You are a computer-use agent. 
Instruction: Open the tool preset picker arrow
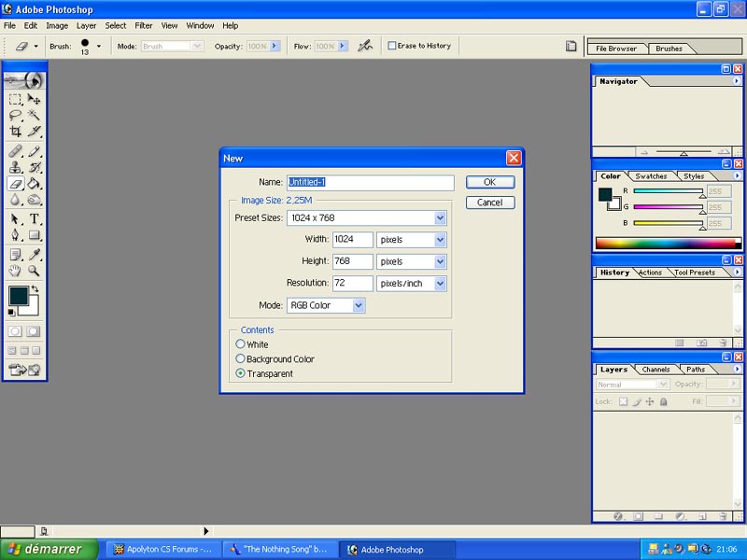[35, 46]
